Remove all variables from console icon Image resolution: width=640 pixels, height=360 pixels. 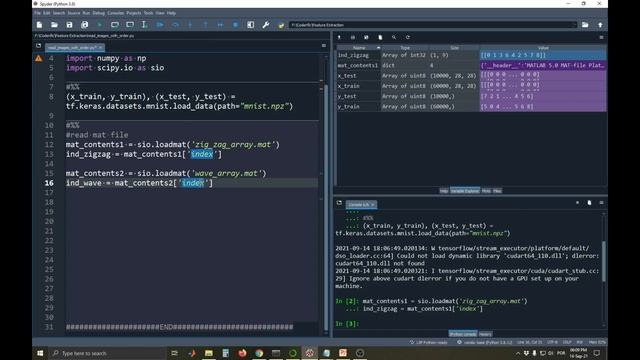(x=589, y=202)
